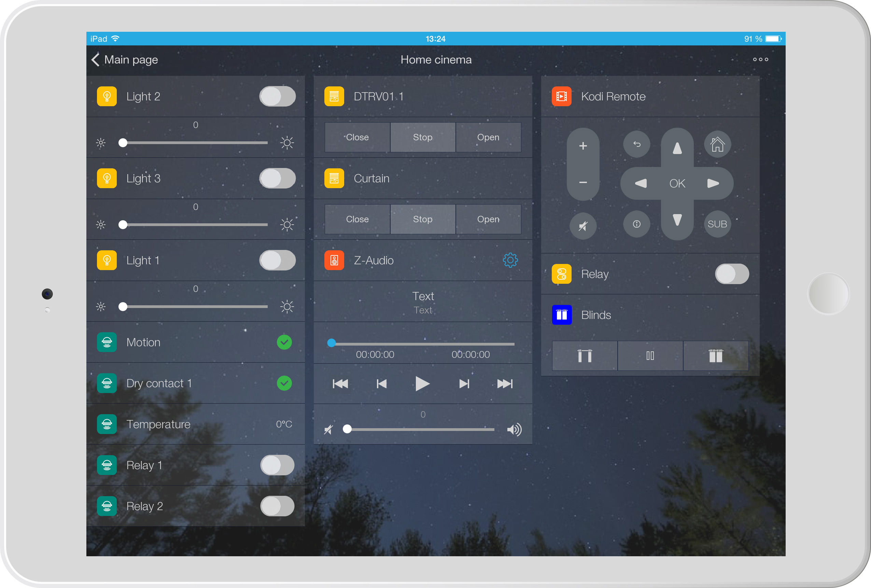Click the Motion sensor green checkmark
The width and height of the screenshot is (871, 588).
pyautogui.click(x=284, y=342)
